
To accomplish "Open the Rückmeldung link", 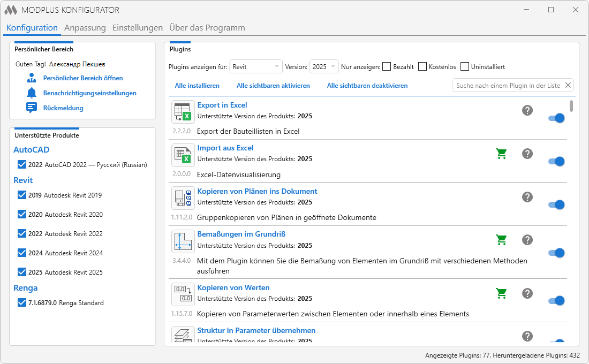I will [x=63, y=108].
